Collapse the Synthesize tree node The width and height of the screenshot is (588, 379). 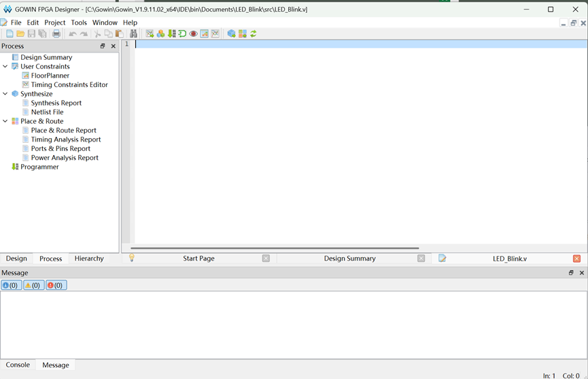coord(5,94)
